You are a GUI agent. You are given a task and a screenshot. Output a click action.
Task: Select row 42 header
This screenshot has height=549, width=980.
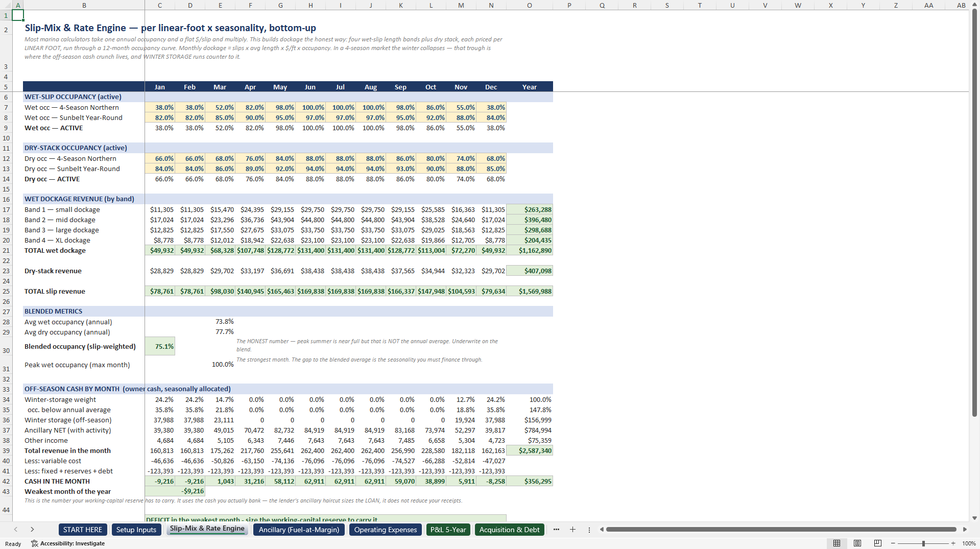point(6,481)
